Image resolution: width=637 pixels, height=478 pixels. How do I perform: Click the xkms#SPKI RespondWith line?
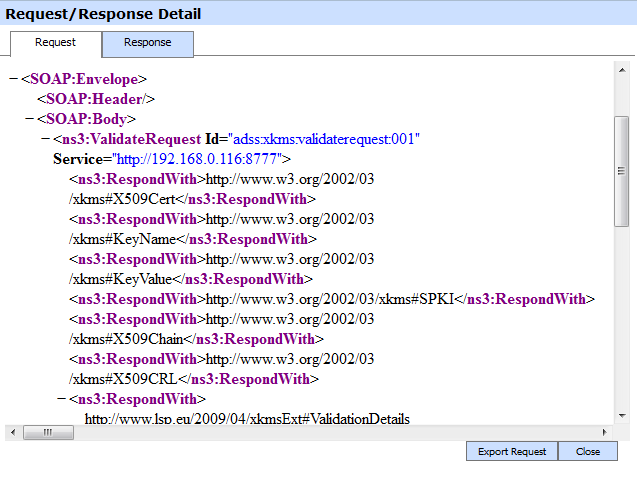point(332,299)
